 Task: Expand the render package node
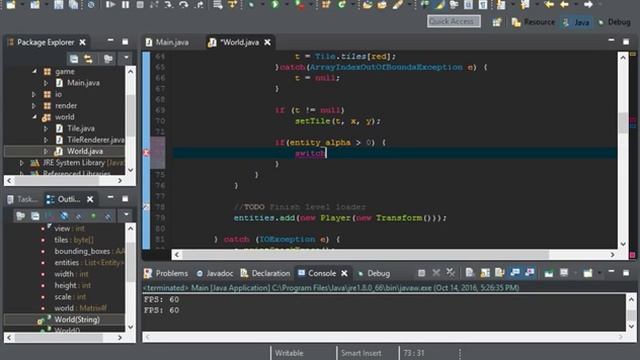pyautogui.click(x=34, y=106)
